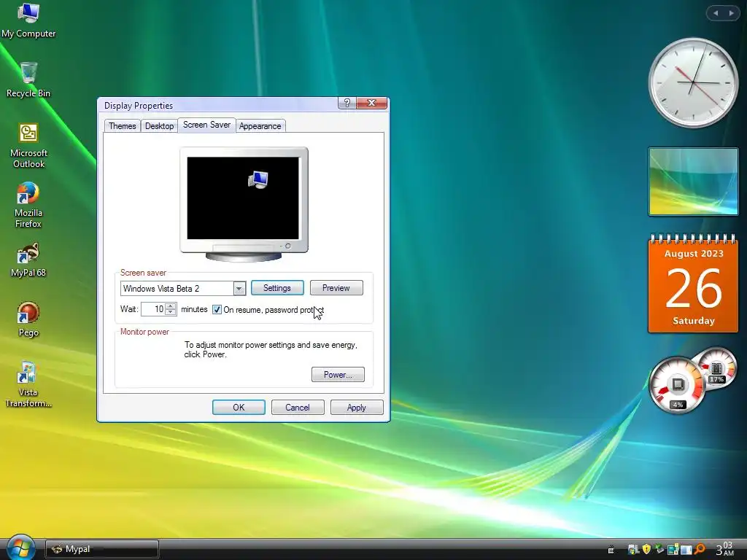The image size is (747, 560).
Task: Select the Recycle Bin desktop icon
Action: click(28, 79)
